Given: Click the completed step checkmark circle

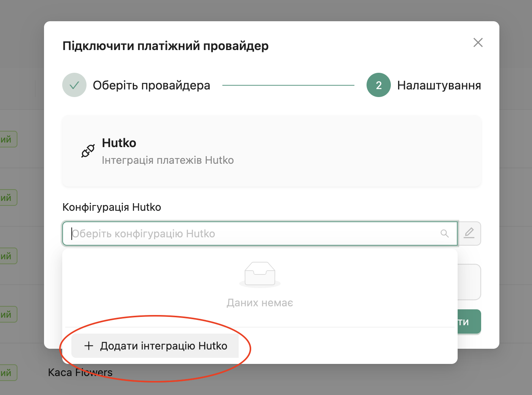Looking at the screenshot, I should [74, 85].
